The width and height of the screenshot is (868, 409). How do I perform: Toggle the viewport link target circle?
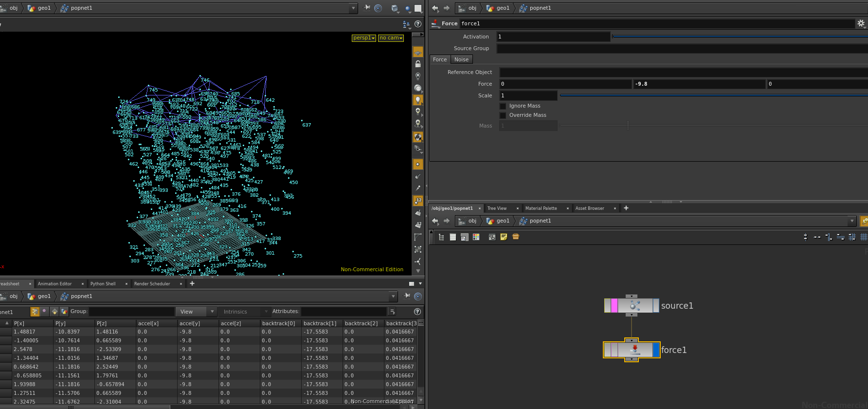tap(378, 8)
